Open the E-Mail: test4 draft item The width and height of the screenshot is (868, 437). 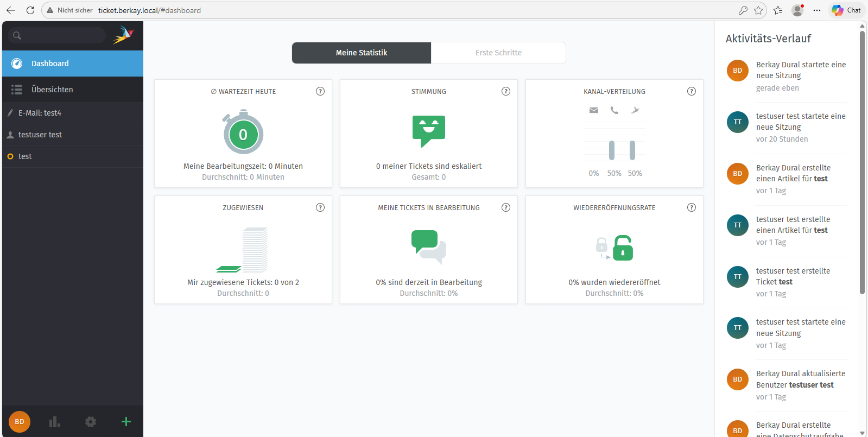[40, 113]
